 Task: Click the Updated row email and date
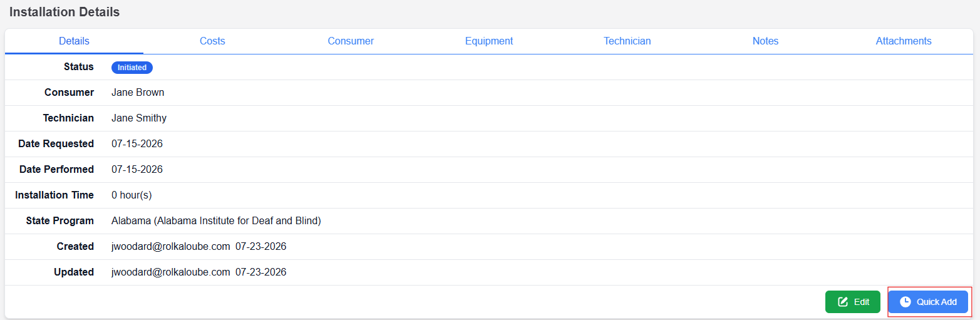(x=199, y=272)
